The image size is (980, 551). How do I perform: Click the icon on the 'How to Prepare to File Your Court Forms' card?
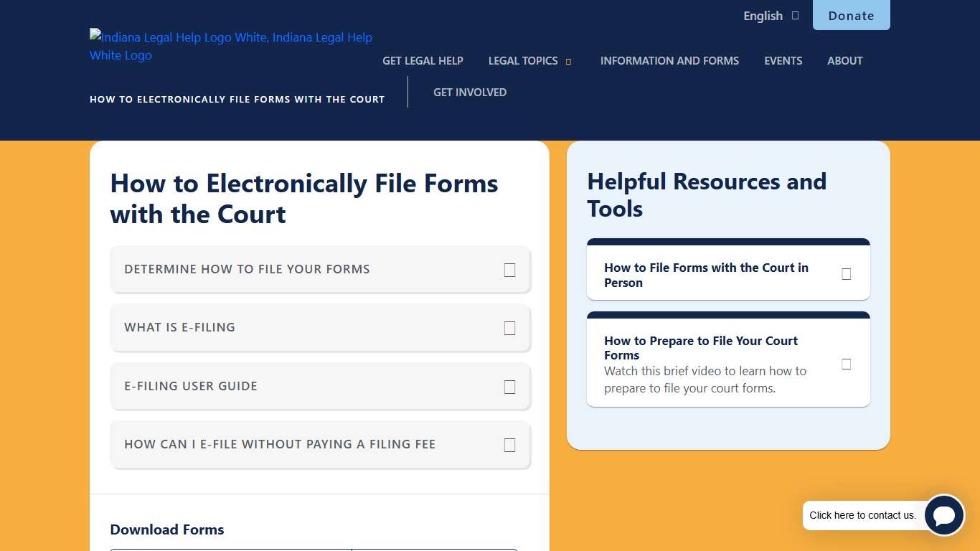[847, 364]
